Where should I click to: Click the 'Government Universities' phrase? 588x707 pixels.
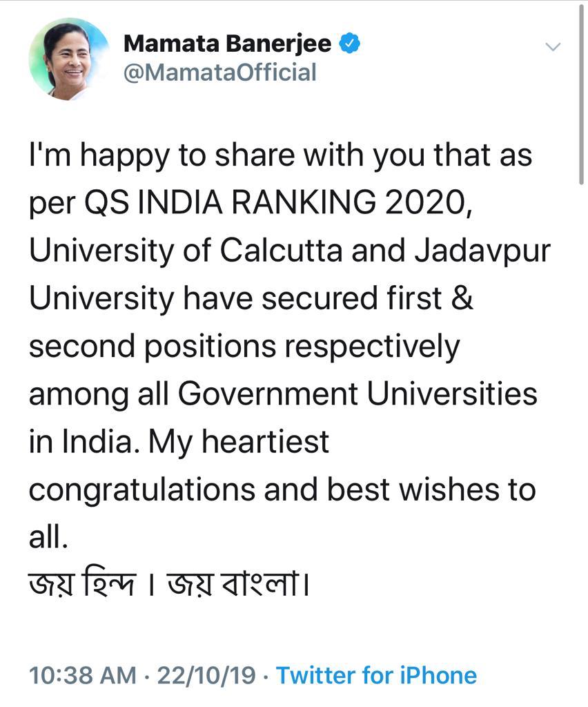(x=357, y=394)
